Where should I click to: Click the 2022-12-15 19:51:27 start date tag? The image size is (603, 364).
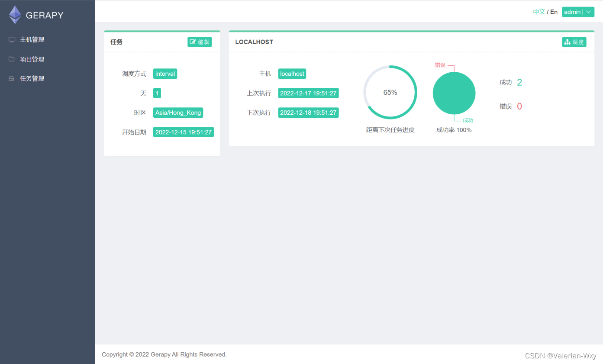[x=184, y=132]
